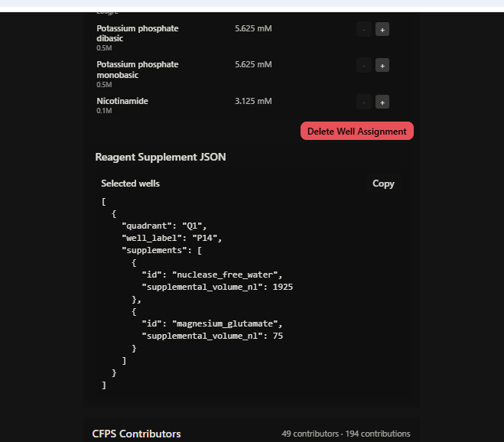Select the Potassium phosphate monobasic label
504x442 pixels.
pyautogui.click(x=137, y=70)
